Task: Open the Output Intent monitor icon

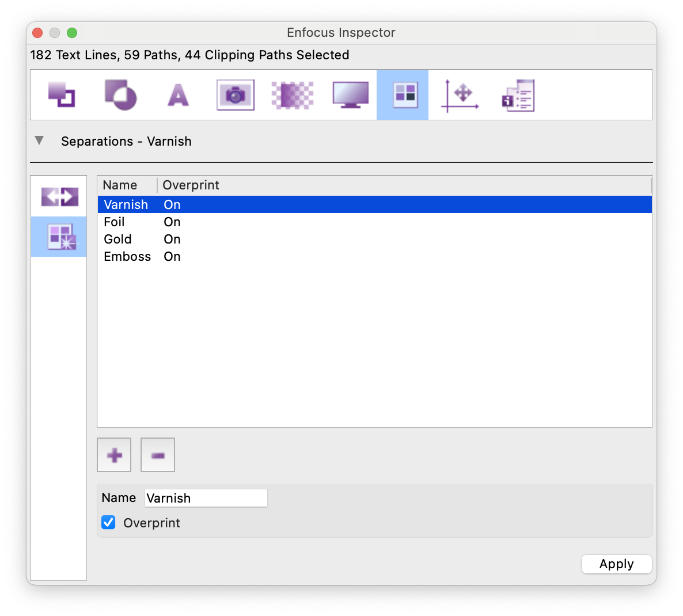Action: [350, 95]
